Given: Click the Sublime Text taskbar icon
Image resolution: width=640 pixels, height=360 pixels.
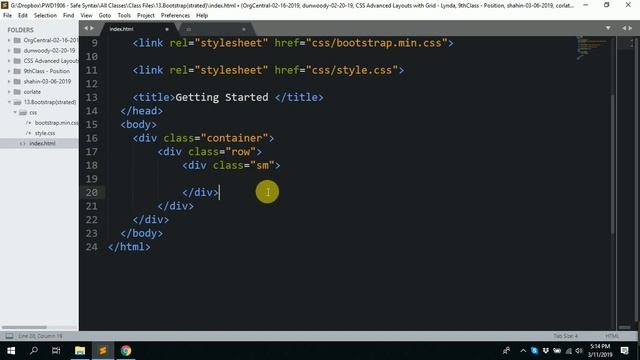Looking at the screenshot, I should click(x=102, y=351).
